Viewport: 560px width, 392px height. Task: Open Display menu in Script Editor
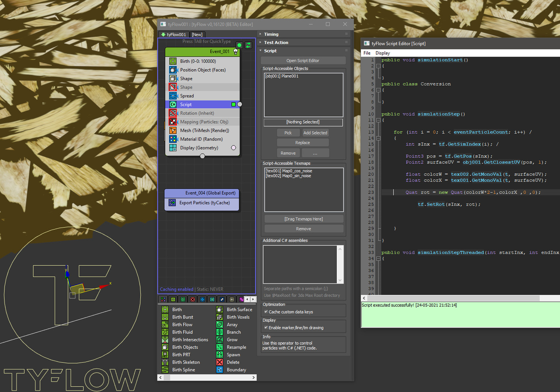click(383, 53)
